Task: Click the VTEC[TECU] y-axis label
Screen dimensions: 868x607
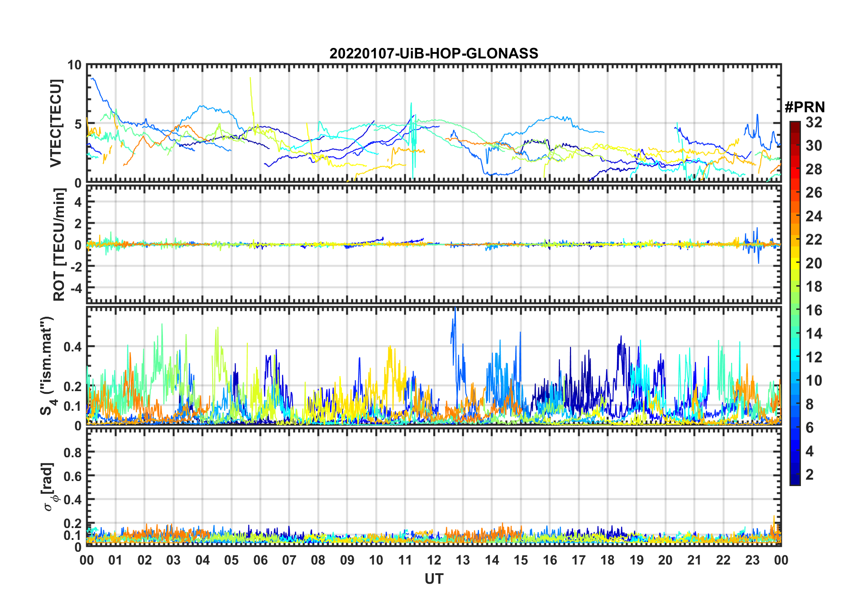Action: pos(56,123)
